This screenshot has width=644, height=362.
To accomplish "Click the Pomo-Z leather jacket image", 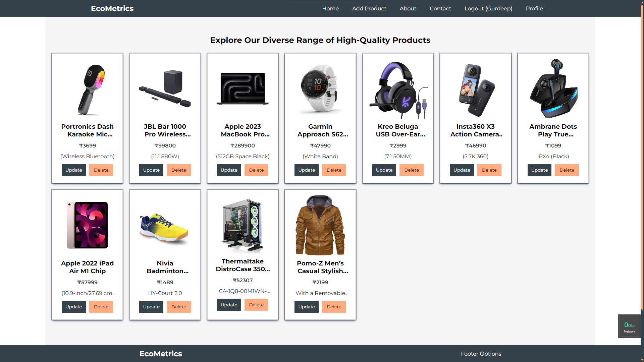I will click(x=320, y=225).
